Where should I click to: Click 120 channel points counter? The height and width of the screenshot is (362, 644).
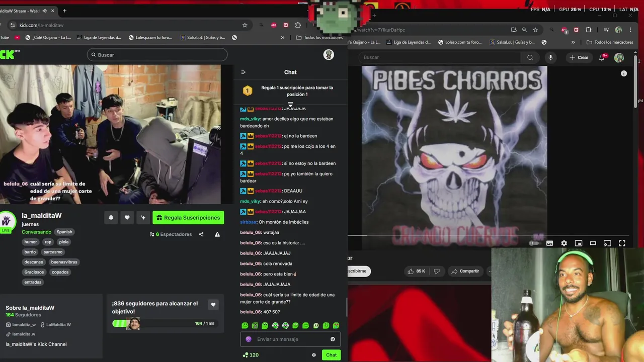[x=251, y=355]
